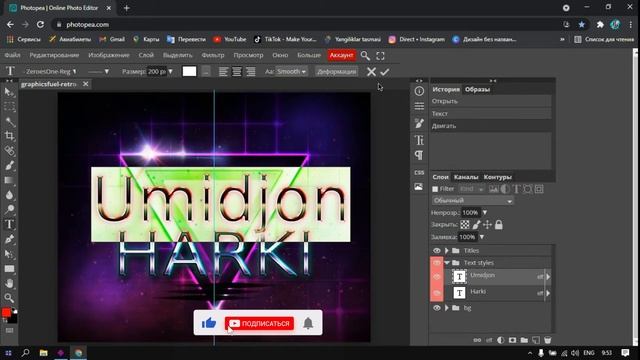Viewport: 640px width, 360px height.
Task: Click the Деформация warp button
Action: point(337,71)
